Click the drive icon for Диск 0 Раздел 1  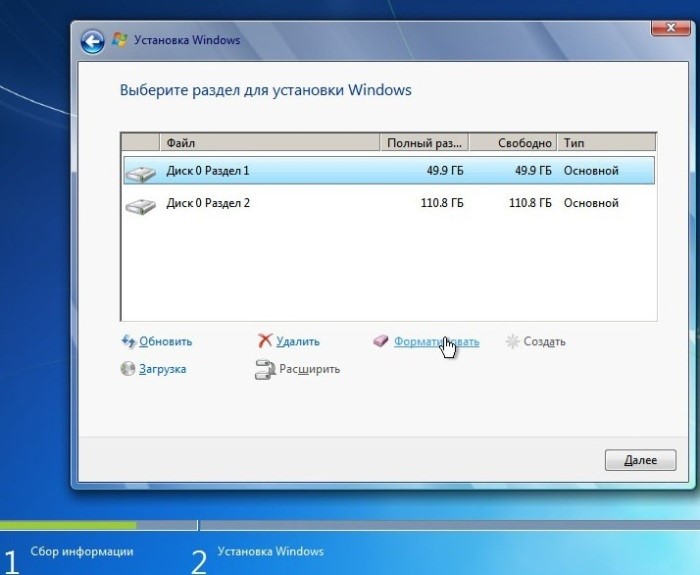[x=141, y=173]
